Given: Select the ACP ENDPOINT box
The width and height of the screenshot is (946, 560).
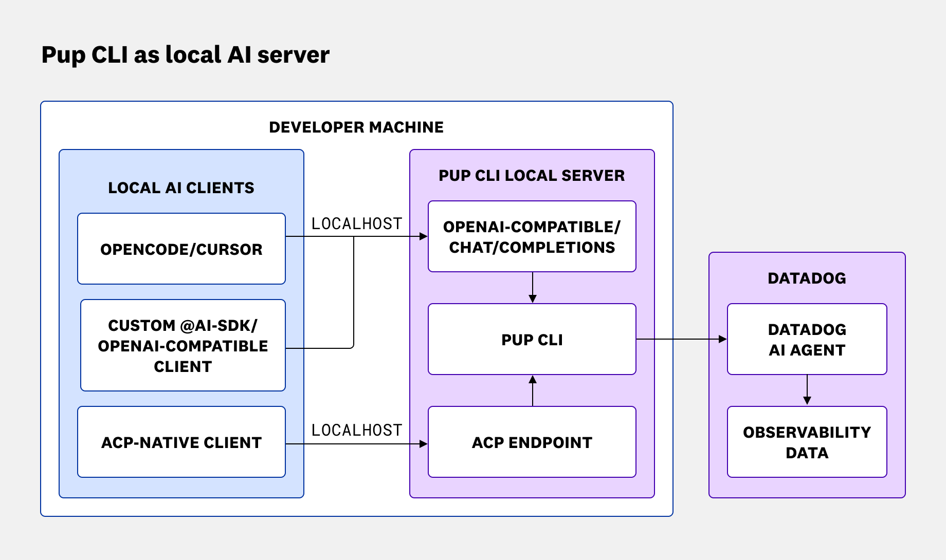Looking at the screenshot, I should pyautogui.click(x=532, y=442).
